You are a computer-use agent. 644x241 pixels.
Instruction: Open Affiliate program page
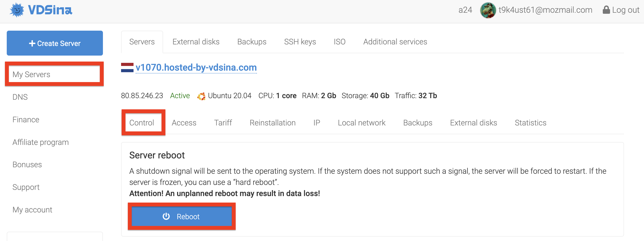(x=41, y=142)
